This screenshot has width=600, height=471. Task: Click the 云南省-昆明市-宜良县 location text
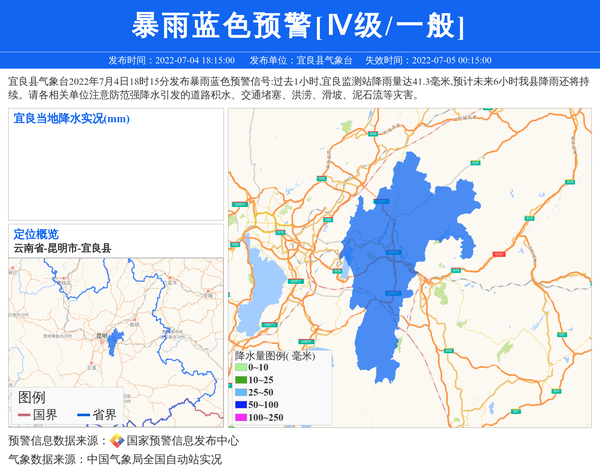pyautogui.click(x=62, y=248)
